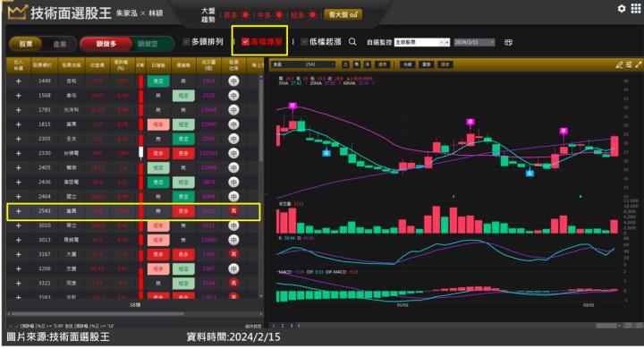Click 中 position badge for 2330
The width and height of the screenshot is (644, 349).
[233, 153]
